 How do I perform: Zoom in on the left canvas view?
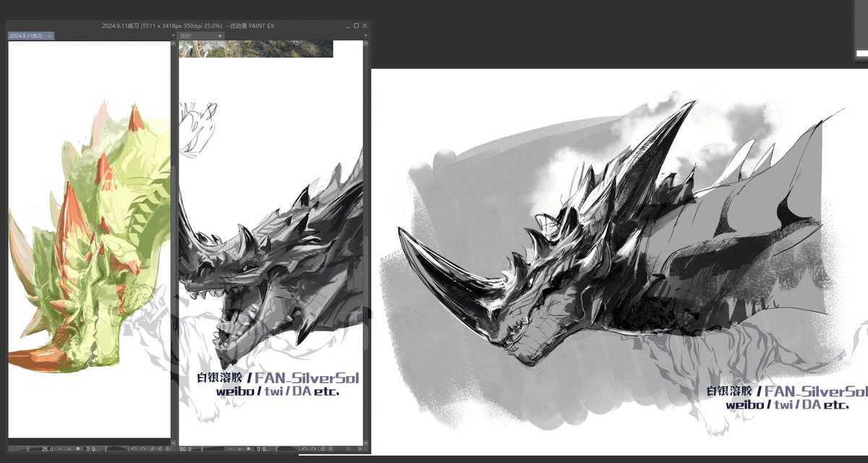click(x=69, y=450)
